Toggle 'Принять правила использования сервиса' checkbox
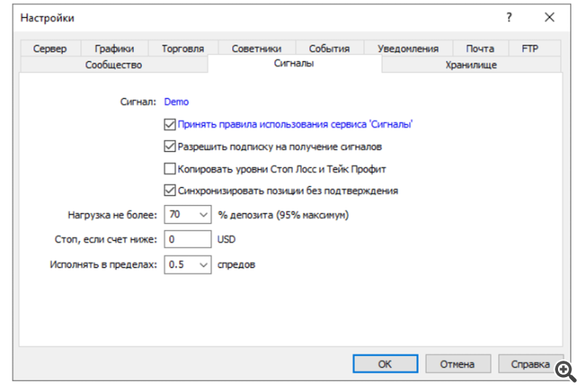Image resolution: width=587 pixels, height=392 pixels. (170, 124)
